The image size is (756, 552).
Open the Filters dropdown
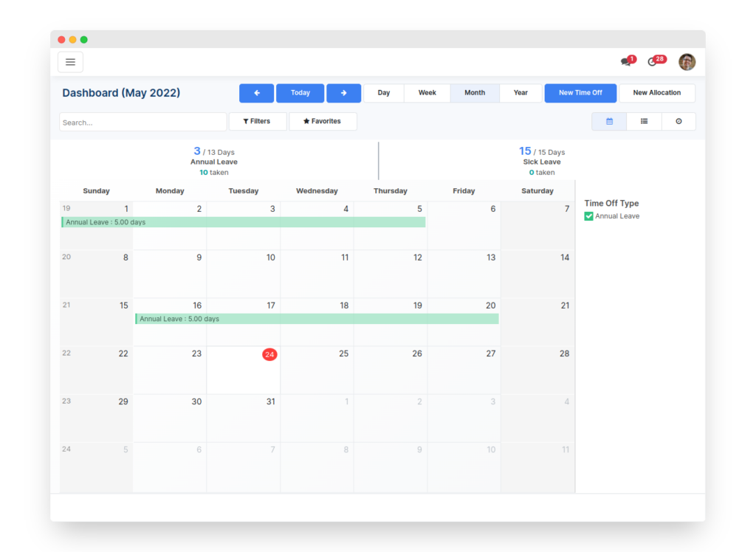click(x=258, y=120)
